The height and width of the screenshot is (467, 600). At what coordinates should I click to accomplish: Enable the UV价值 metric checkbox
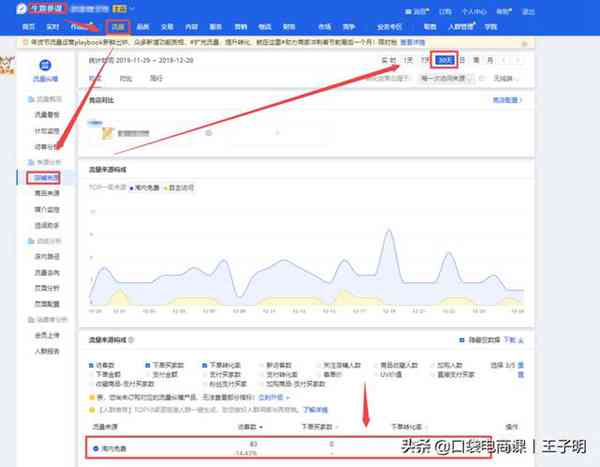coord(376,374)
